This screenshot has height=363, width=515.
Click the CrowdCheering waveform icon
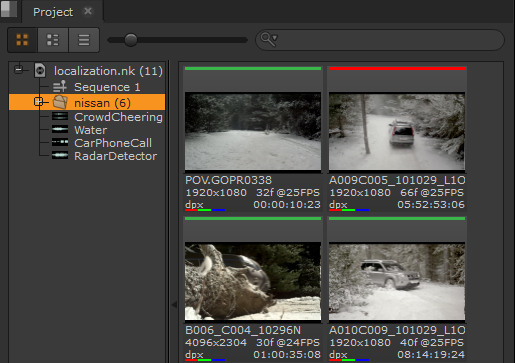pos(60,116)
